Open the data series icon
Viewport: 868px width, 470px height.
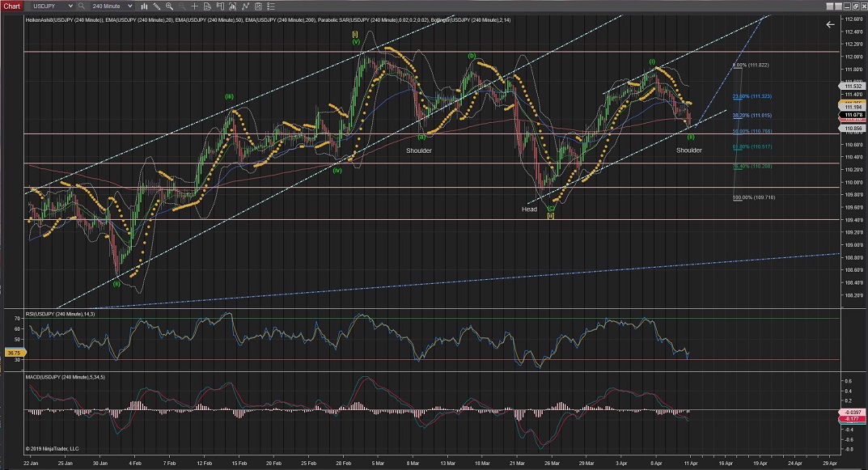pyautogui.click(x=232, y=6)
